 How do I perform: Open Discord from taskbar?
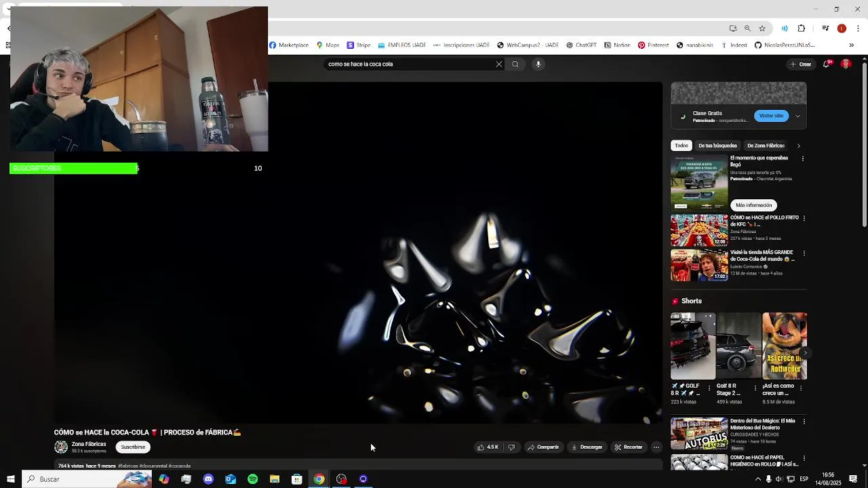pos(208,479)
